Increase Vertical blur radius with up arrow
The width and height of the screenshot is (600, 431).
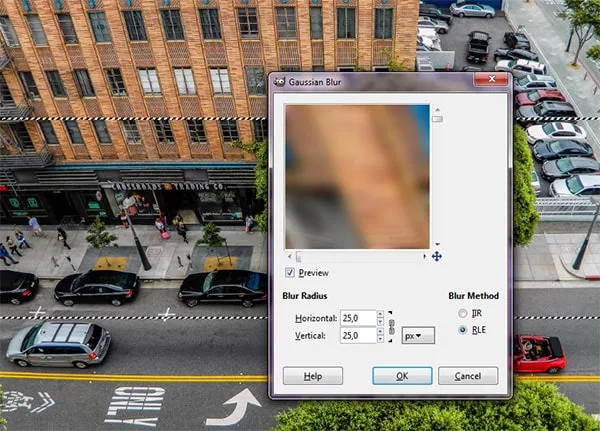380,331
